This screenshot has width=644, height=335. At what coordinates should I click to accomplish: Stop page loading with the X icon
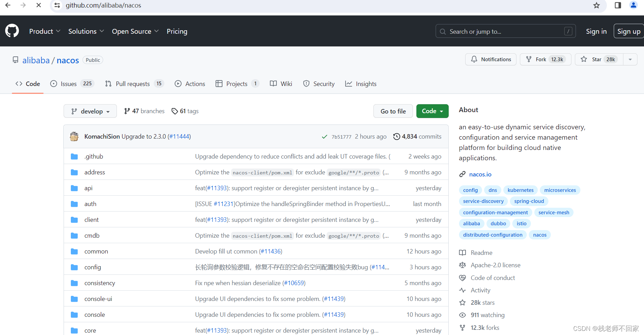point(39,5)
